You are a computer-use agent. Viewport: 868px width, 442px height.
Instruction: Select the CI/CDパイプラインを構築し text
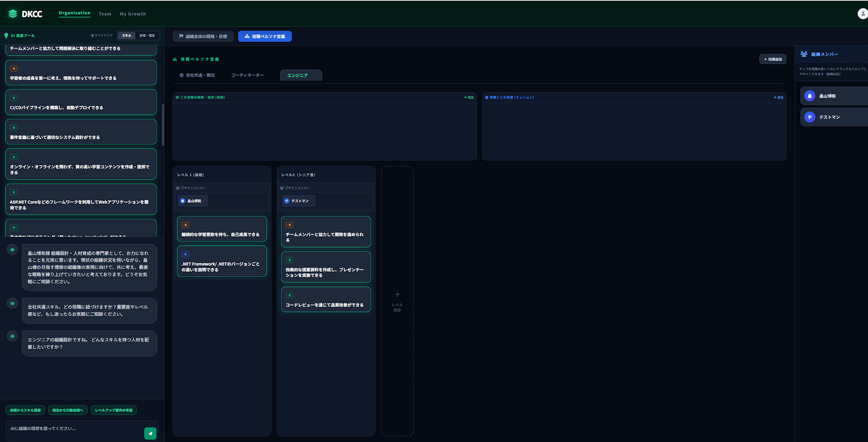point(57,108)
